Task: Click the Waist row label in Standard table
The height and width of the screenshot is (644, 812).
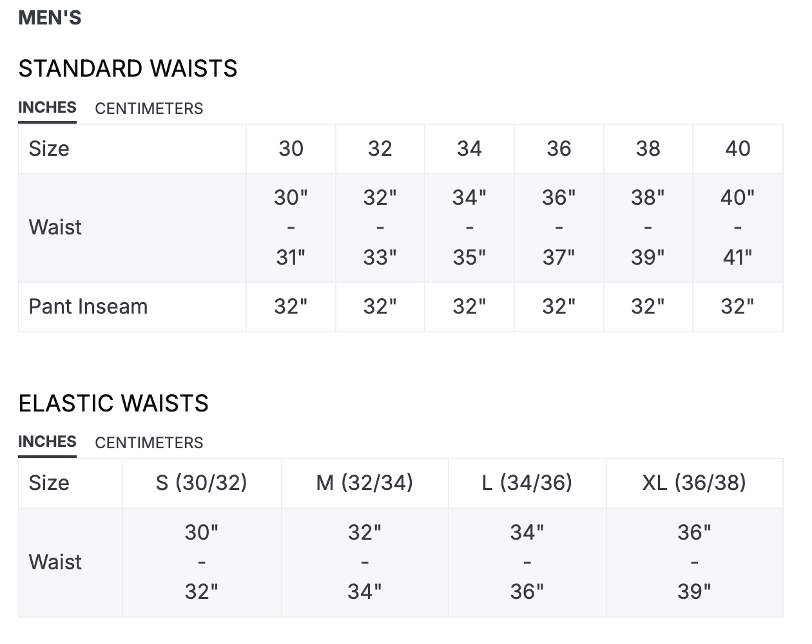Action: click(x=55, y=227)
